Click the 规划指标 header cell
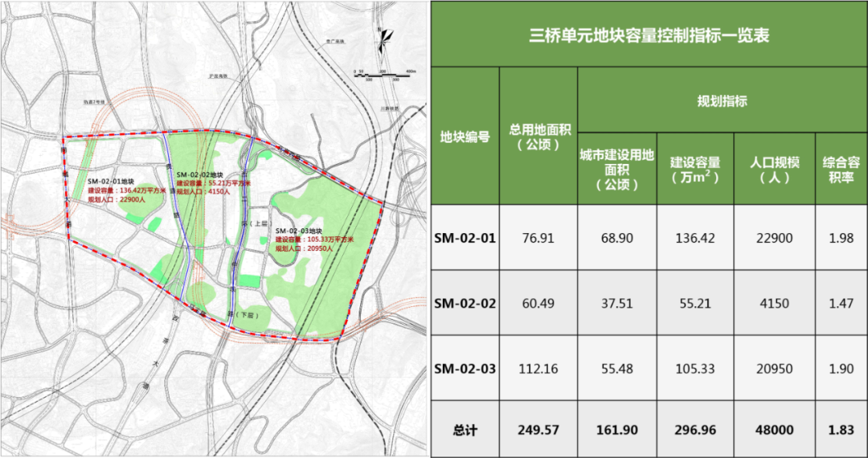This screenshot has height=458, width=868. (721, 101)
